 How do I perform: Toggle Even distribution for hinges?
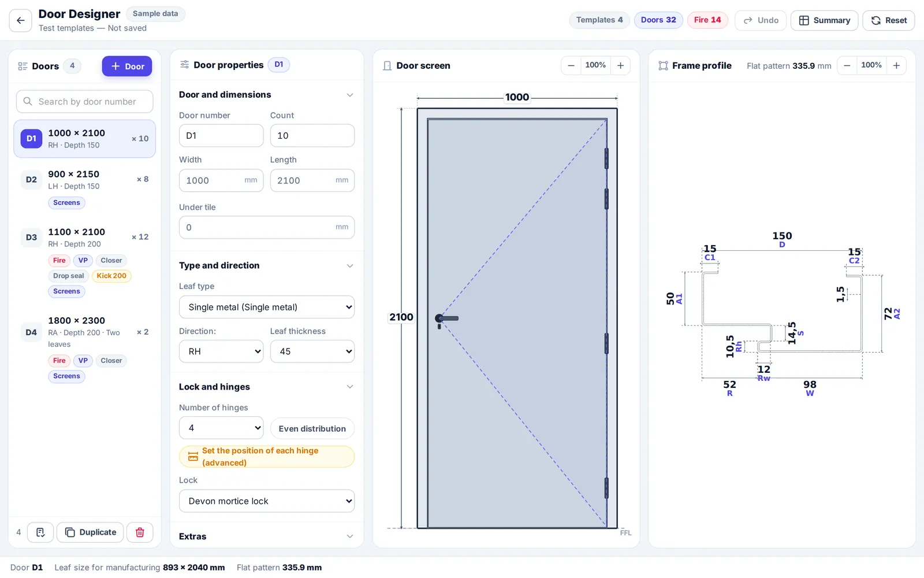pyautogui.click(x=312, y=429)
